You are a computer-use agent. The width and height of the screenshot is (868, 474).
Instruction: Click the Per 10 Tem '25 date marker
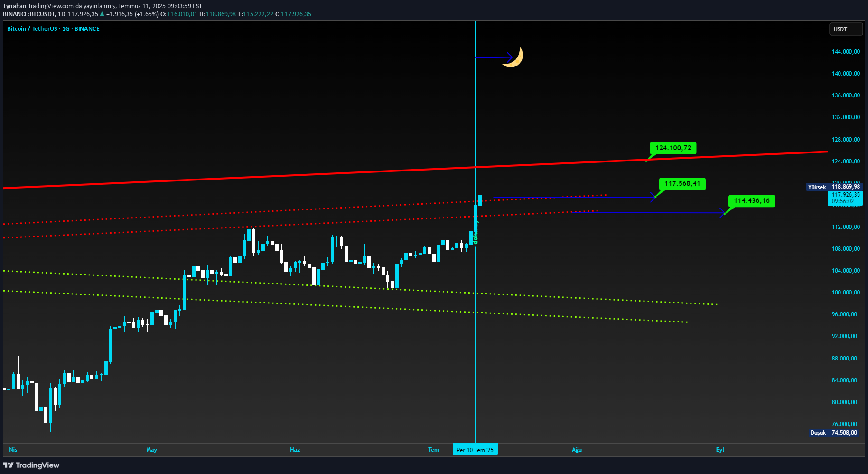tap(475, 450)
